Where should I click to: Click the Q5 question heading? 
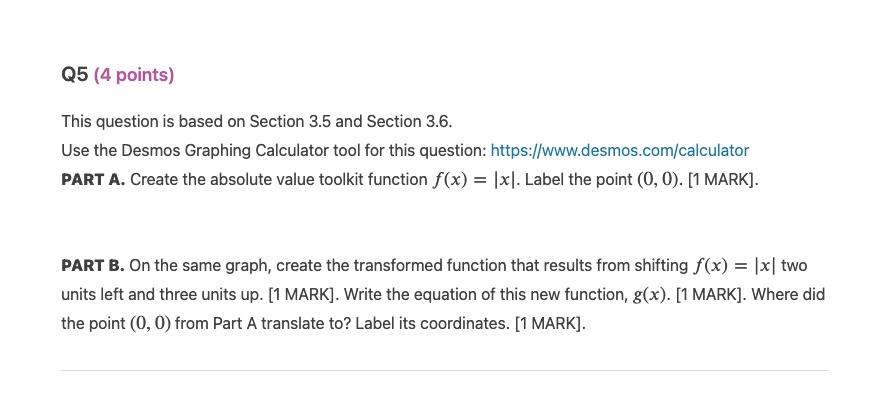tap(75, 75)
